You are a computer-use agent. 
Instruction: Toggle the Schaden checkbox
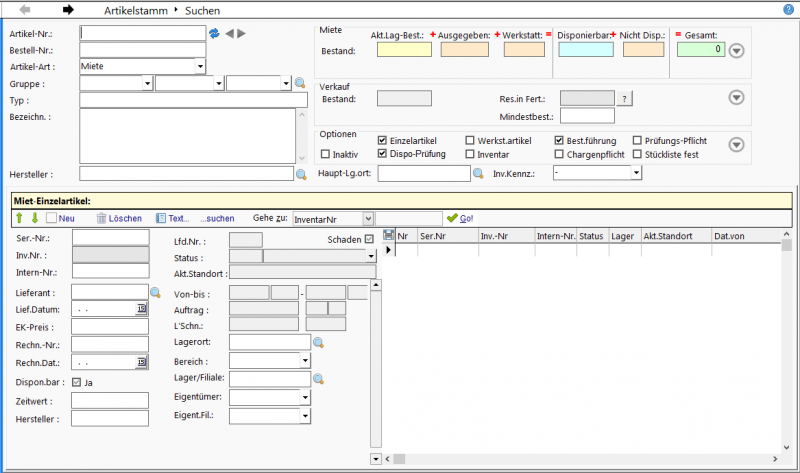point(369,239)
